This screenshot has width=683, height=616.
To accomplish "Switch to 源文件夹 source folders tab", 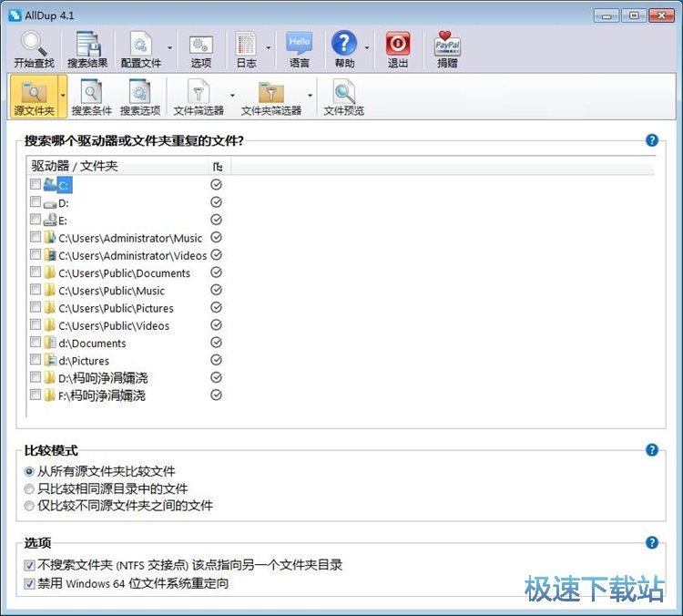I will [34, 97].
